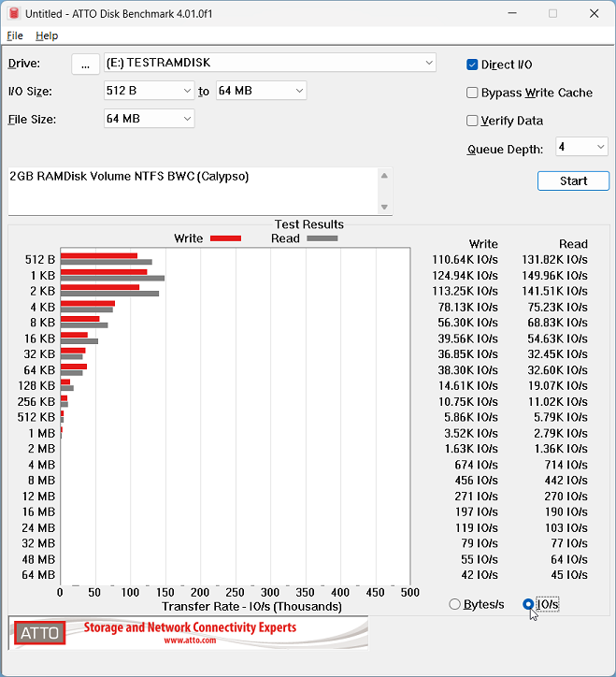
Task: Click the 8 KB read result 68.83K IO/s
Action: pos(557,323)
